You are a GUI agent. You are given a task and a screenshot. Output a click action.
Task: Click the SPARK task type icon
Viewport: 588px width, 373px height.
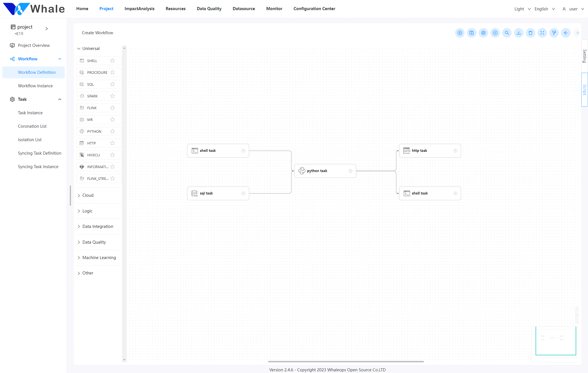pos(82,96)
